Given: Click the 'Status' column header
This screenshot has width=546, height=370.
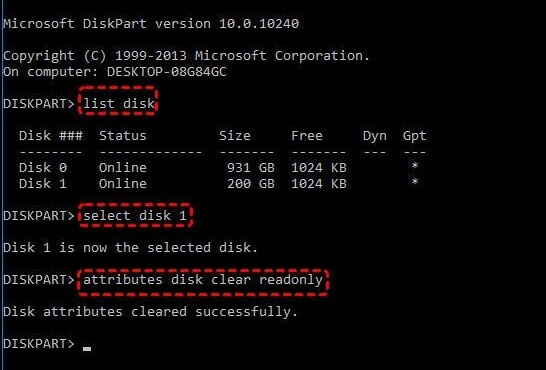Looking at the screenshot, I should point(123,136).
